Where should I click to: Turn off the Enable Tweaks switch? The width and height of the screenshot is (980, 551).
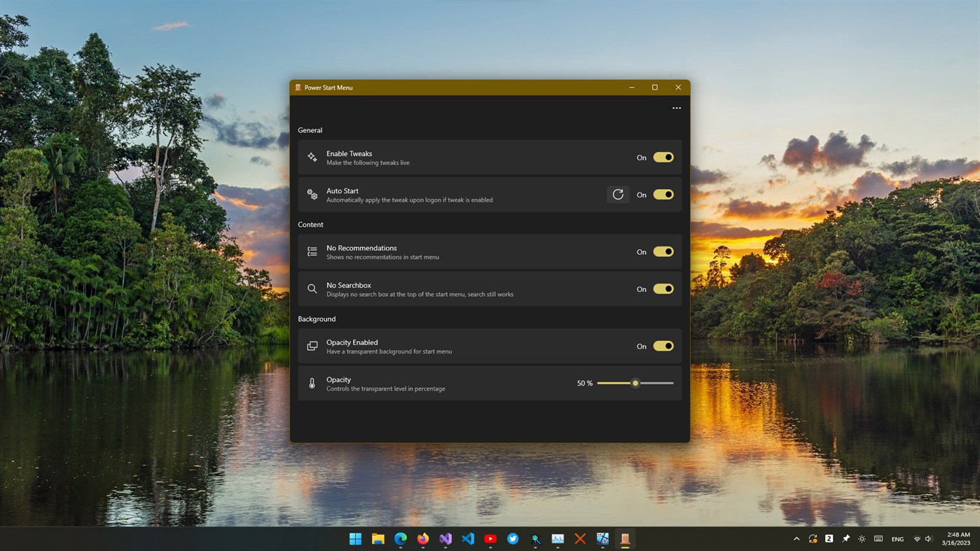(x=663, y=157)
